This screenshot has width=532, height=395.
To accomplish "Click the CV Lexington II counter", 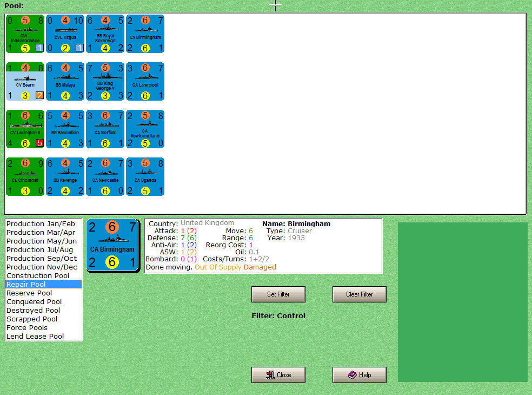I will point(25,129).
